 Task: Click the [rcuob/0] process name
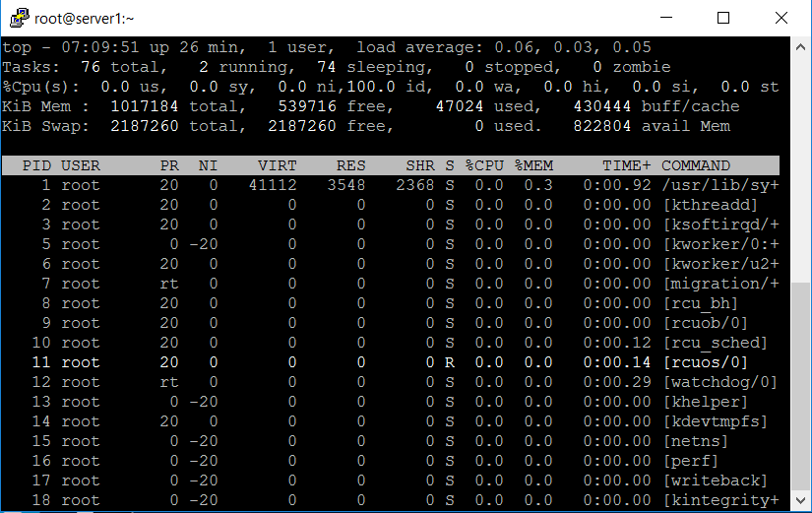[706, 323]
